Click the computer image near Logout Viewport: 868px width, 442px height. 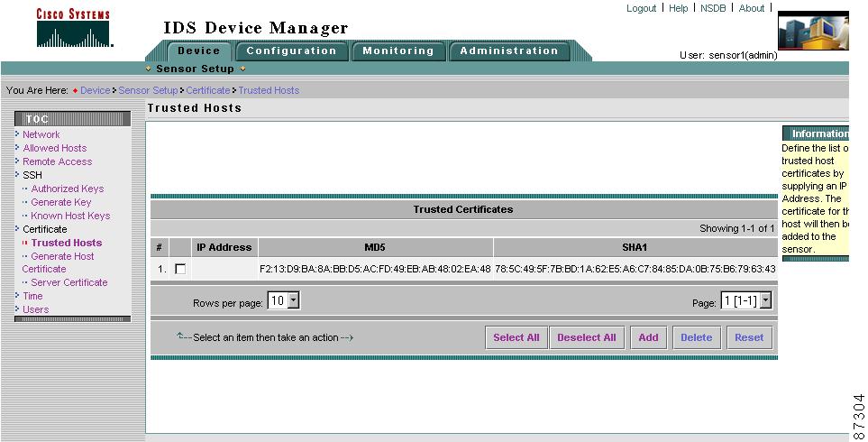813,31
